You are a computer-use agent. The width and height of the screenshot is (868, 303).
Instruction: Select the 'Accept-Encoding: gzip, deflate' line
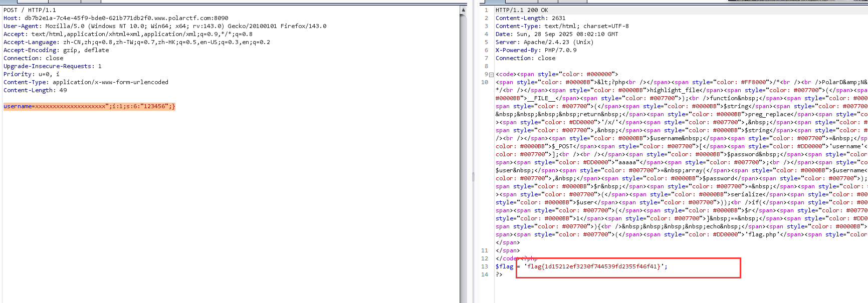pyautogui.click(x=56, y=50)
